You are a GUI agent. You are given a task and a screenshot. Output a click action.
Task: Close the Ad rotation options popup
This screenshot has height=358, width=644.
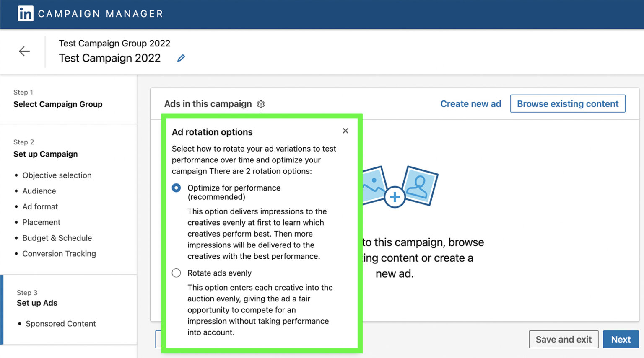[x=345, y=131]
